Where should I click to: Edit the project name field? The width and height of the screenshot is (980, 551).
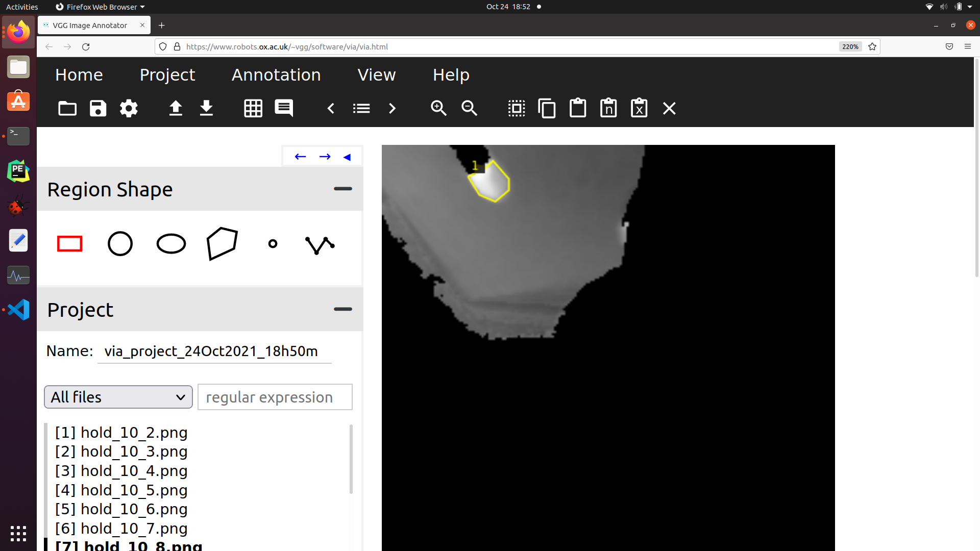click(x=214, y=352)
